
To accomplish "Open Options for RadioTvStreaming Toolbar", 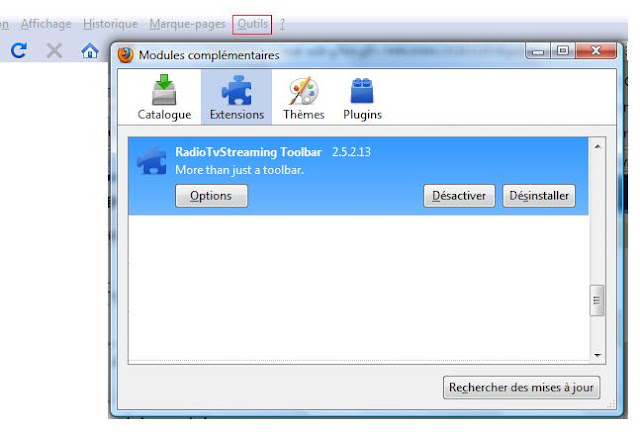I will (x=211, y=196).
